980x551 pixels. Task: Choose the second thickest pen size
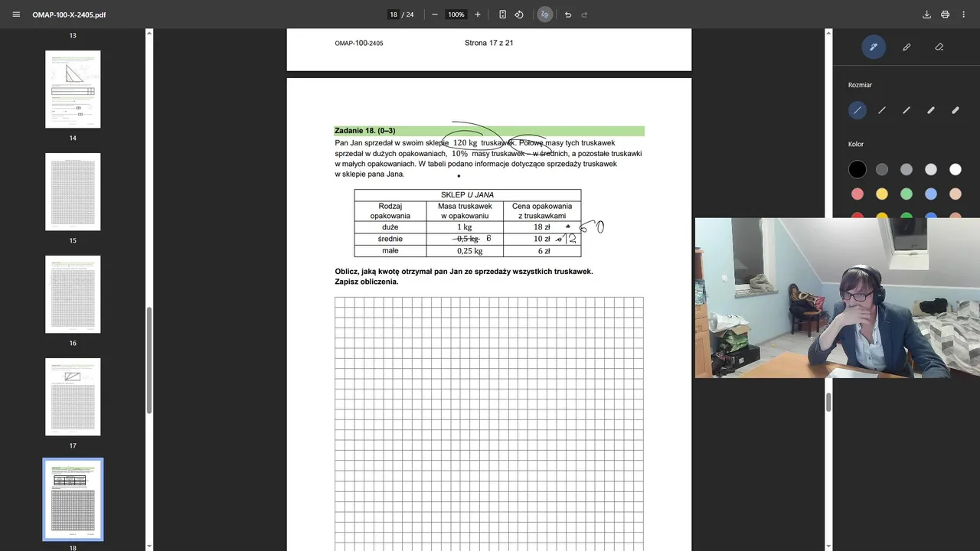[x=931, y=110]
